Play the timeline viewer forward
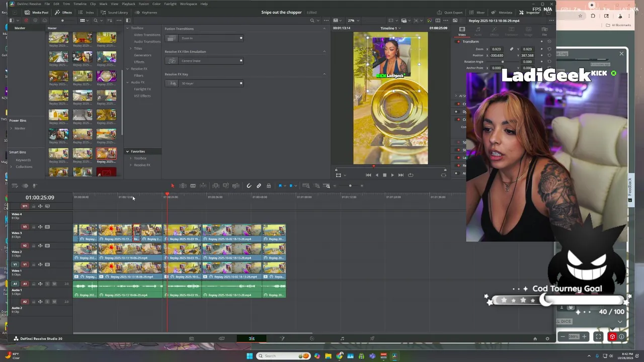The width and height of the screenshot is (644, 362). [x=392, y=175]
